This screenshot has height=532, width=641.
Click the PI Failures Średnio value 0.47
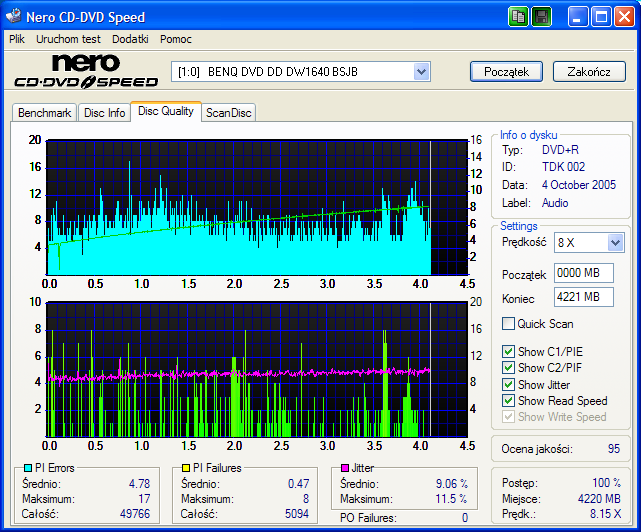[x=298, y=484]
